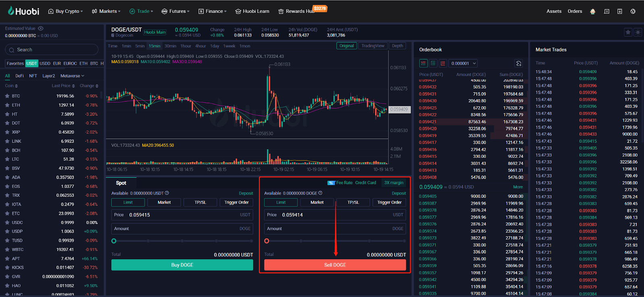This screenshot has width=644, height=297.
Task: Open the Trade dropdown menu
Action: click(x=141, y=11)
